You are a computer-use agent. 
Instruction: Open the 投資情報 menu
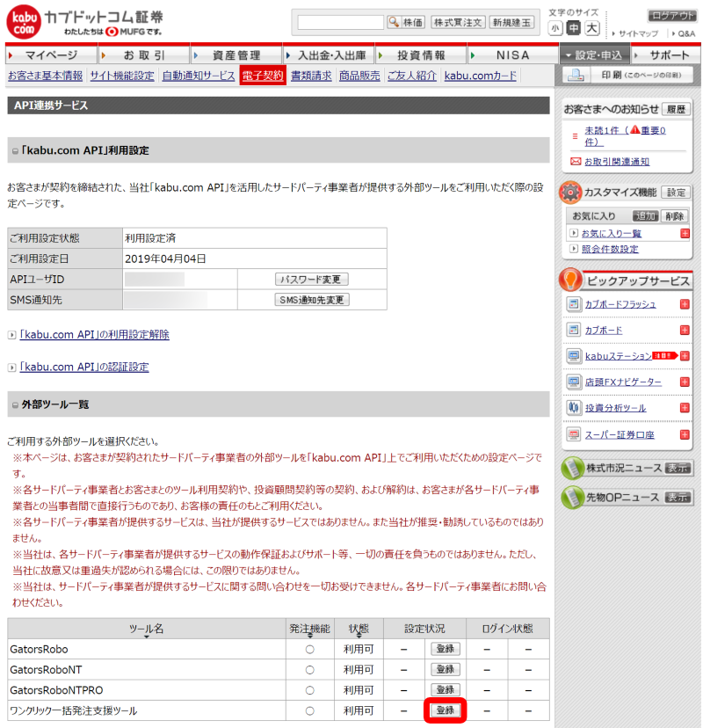pyautogui.click(x=421, y=55)
